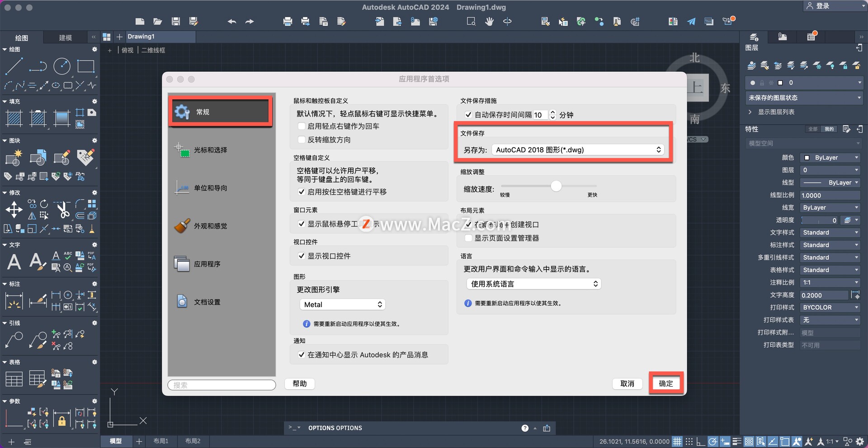Open the BYCOLOR plot style dropdown
The width and height of the screenshot is (868, 448).
tap(830, 308)
